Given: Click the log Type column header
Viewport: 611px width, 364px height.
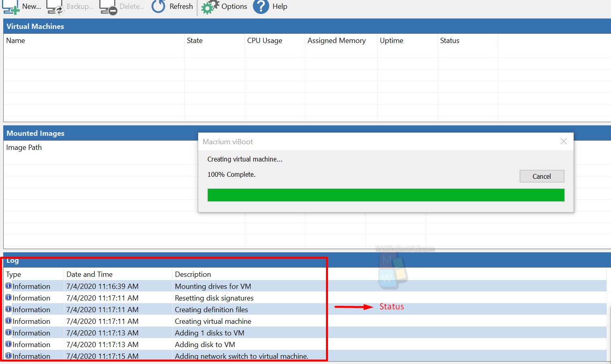Looking at the screenshot, I should 34,274.
